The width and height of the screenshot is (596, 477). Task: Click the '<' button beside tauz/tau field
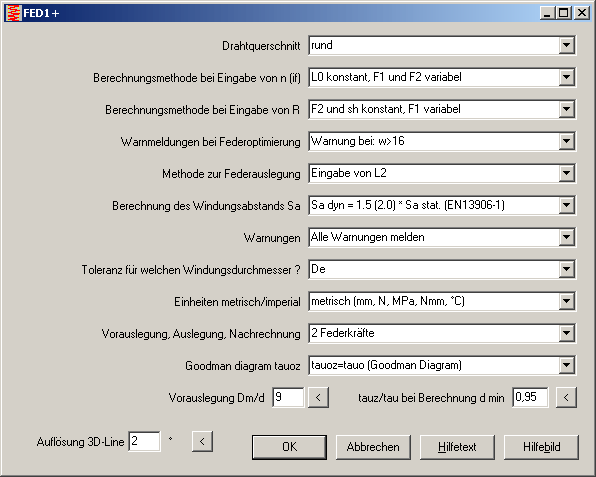click(566, 398)
